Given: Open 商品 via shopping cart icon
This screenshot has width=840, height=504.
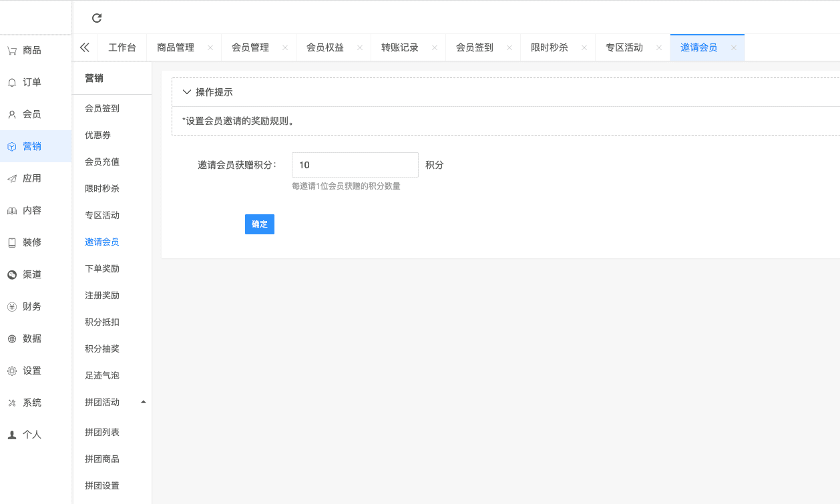Looking at the screenshot, I should [12, 50].
